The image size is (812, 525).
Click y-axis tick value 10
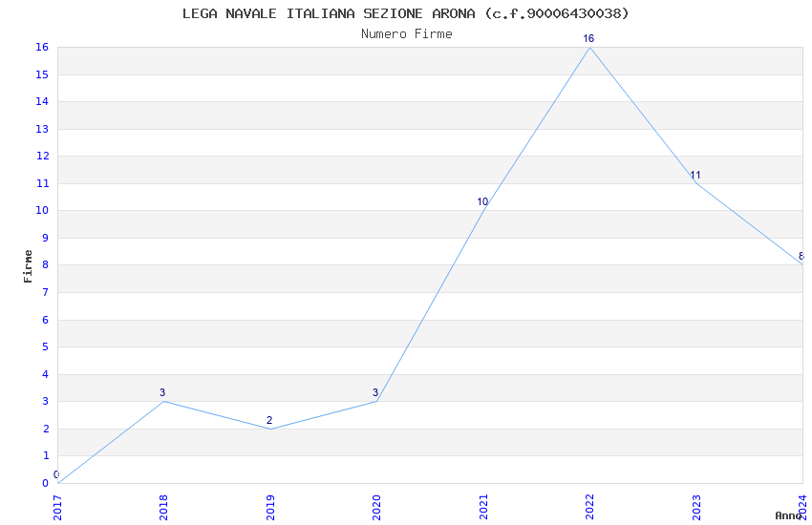[x=42, y=211]
